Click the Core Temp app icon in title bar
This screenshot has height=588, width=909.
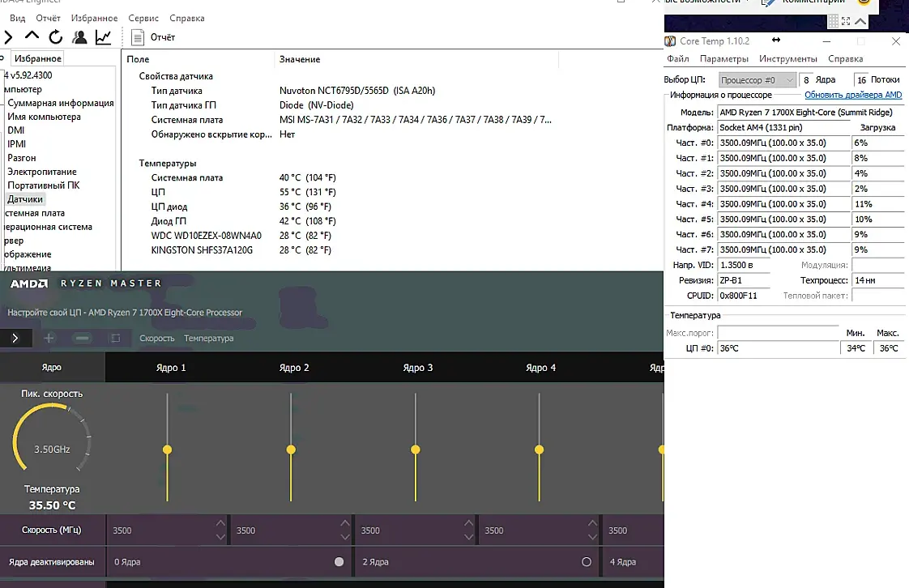pyautogui.click(x=670, y=41)
